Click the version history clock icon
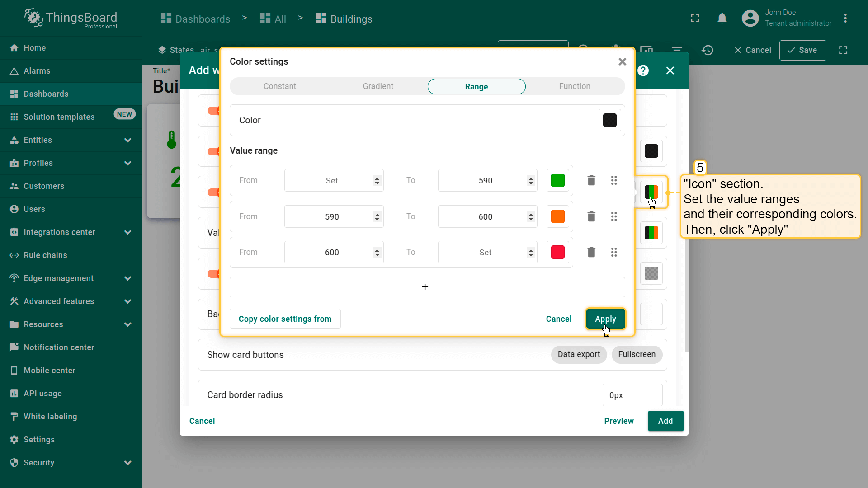Image resolution: width=868 pixels, height=488 pixels. point(708,50)
